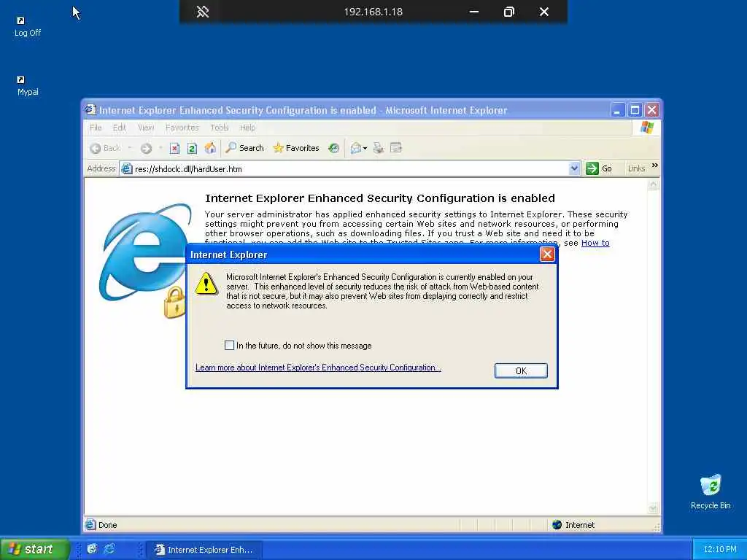Screen dimensions: 747x560
Task: Open the Favorites menu
Action: (182, 128)
